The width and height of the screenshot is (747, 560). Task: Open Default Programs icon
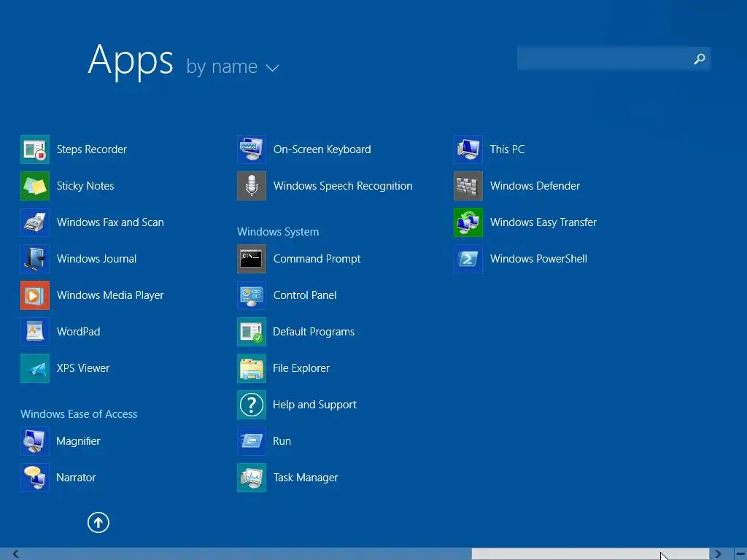[x=252, y=332]
